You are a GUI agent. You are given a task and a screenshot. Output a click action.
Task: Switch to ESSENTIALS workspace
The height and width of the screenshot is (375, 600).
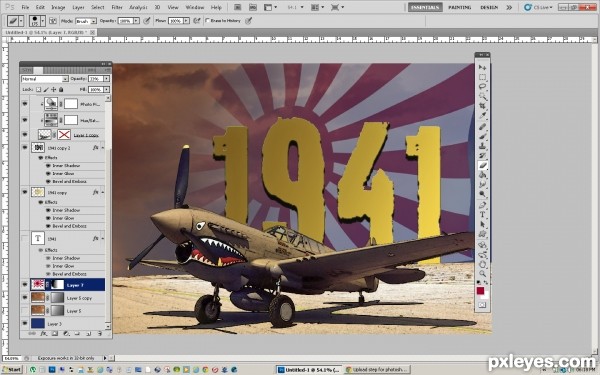pos(425,7)
